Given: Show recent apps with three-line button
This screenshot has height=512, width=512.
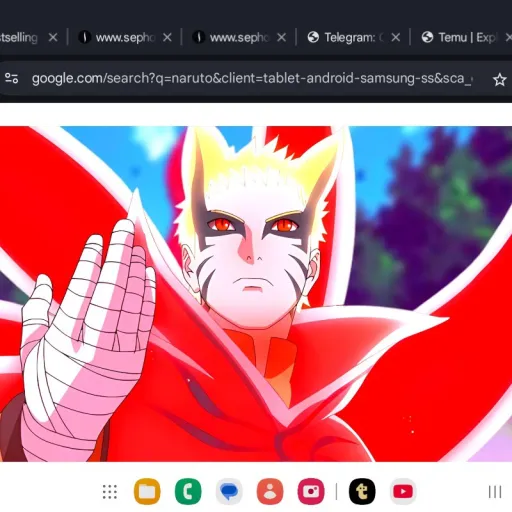Looking at the screenshot, I should [495, 492].
